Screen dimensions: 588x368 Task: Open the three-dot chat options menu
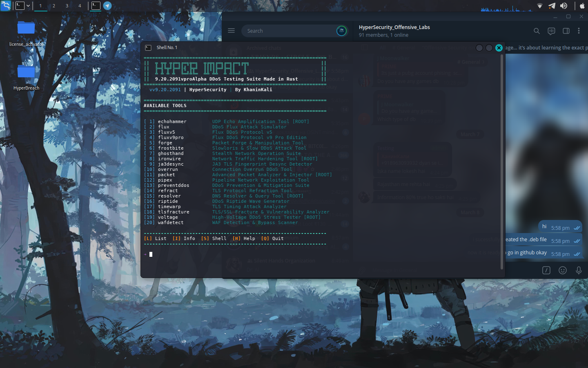click(x=579, y=31)
